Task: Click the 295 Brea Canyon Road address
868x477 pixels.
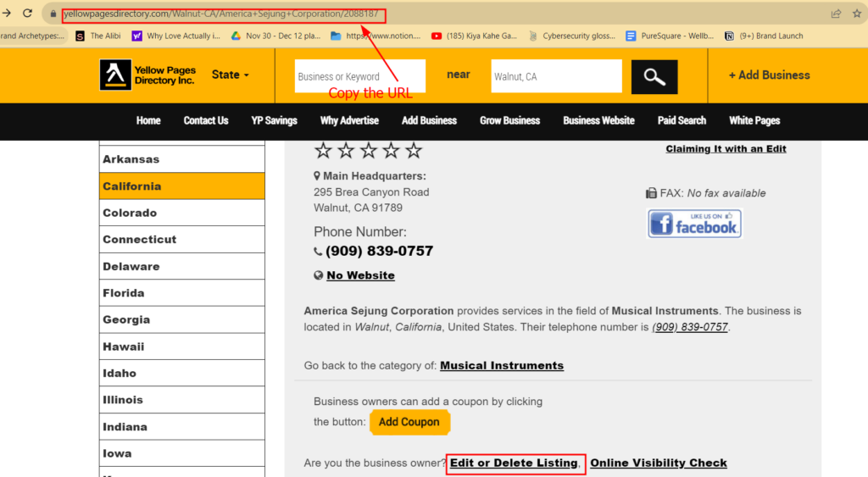Action: point(371,192)
